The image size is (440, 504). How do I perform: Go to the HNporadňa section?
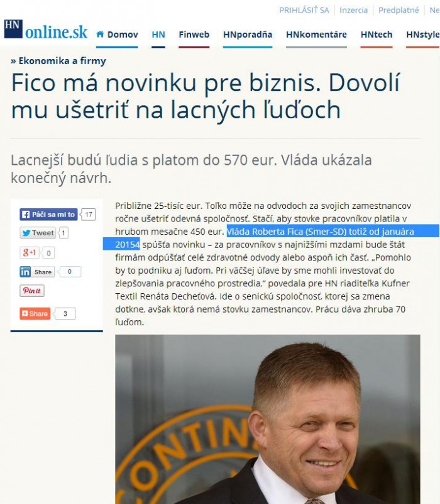point(248,35)
